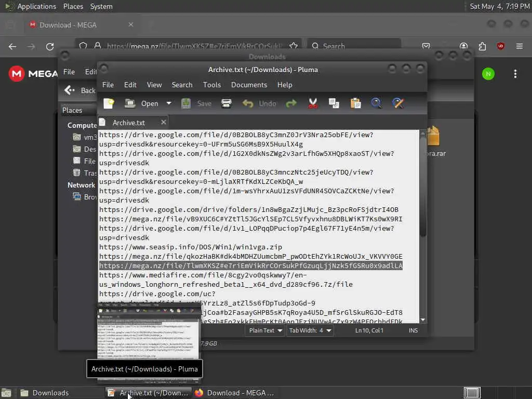Click the Ln 10, Col 1 status text
This screenshot has height=399, width=532.
369,330
